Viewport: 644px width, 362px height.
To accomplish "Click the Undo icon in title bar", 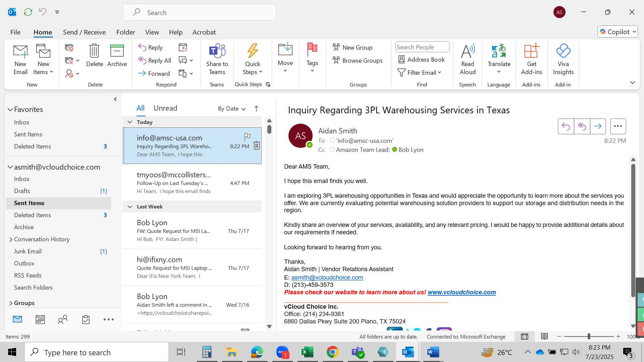I will [x=42, y=12].
